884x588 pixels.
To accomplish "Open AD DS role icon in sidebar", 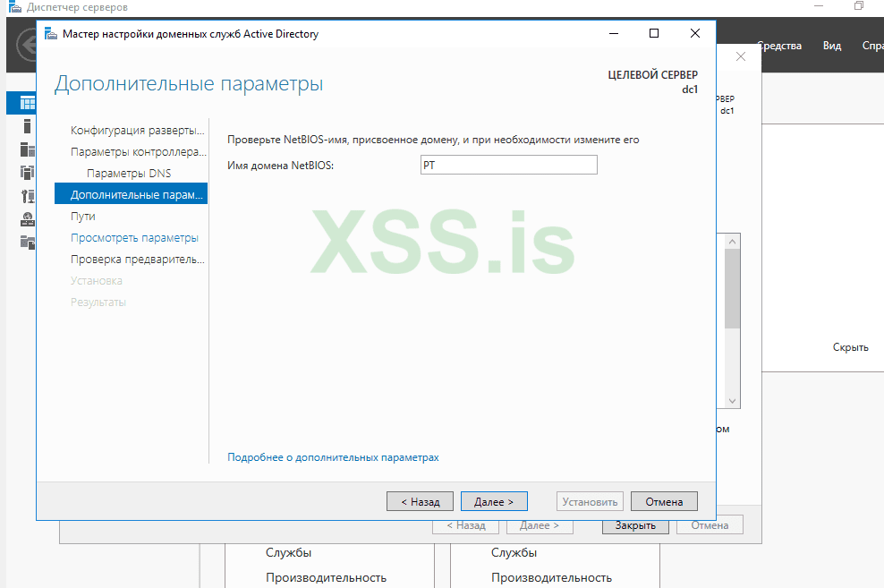I will 27,173.
